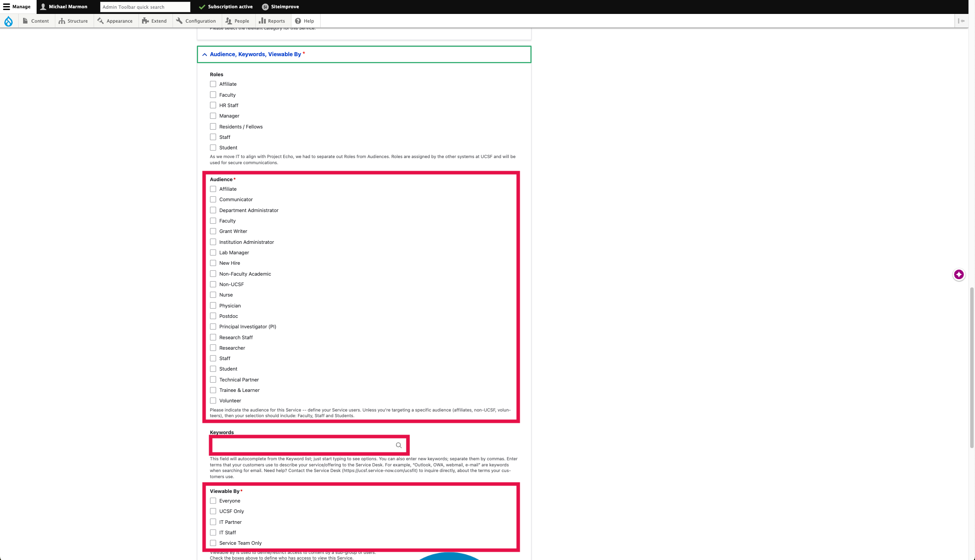Click the green Subscription active checkmark icon
The width and height of the screenshot is (975, 560).
point(201,7)
